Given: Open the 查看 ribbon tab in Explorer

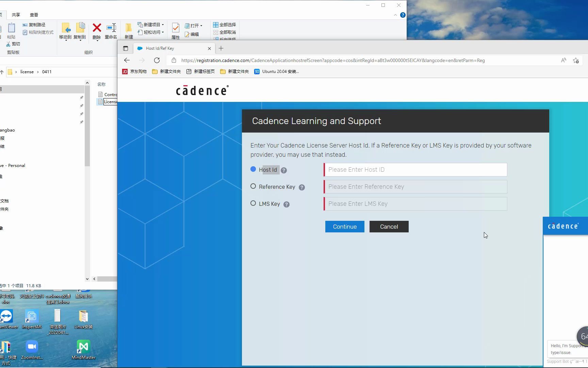Looking at the screenshot, I should (x=34, y=15).
